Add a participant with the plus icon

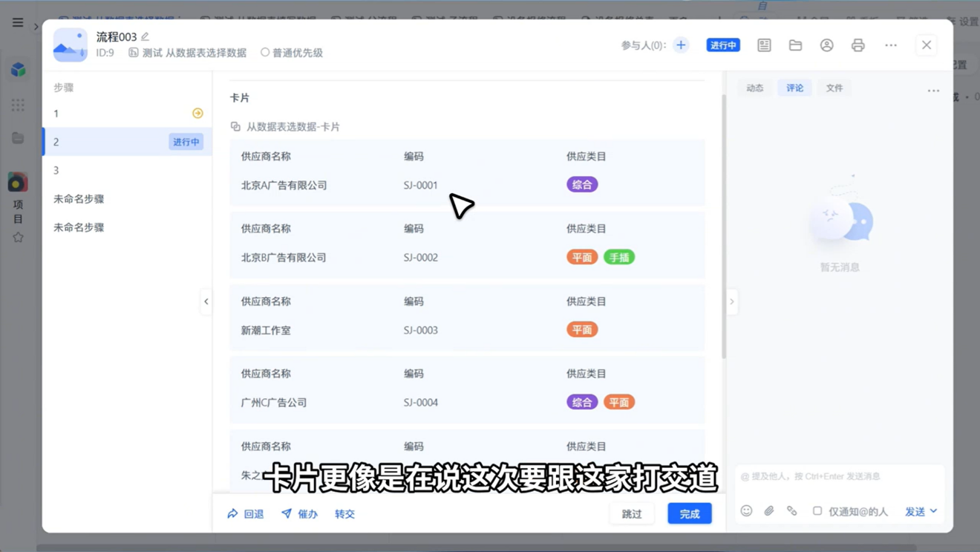(x=681, y=45)
